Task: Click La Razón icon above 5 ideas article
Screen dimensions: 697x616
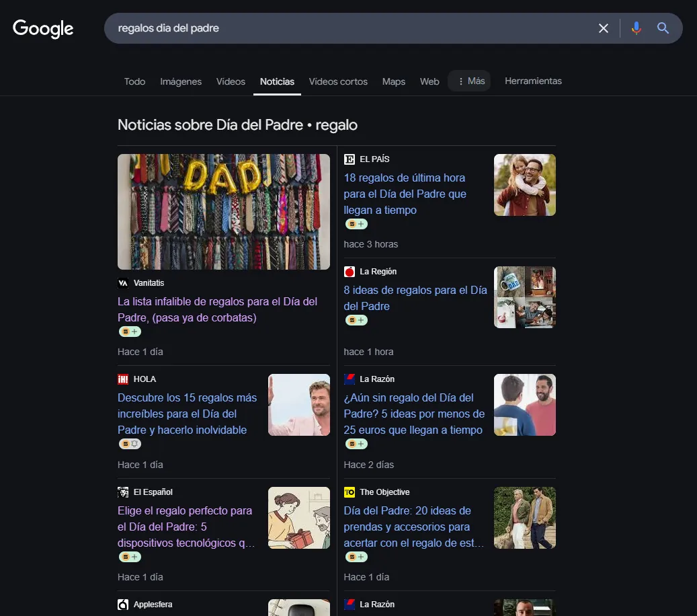Action: 350,379
